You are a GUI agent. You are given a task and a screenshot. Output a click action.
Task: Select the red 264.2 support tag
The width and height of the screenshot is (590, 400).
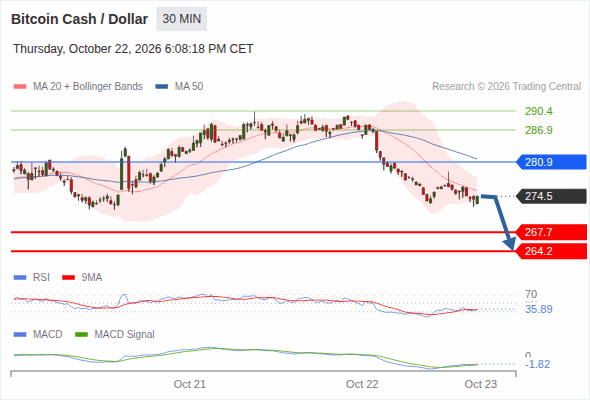coord(551,251)
